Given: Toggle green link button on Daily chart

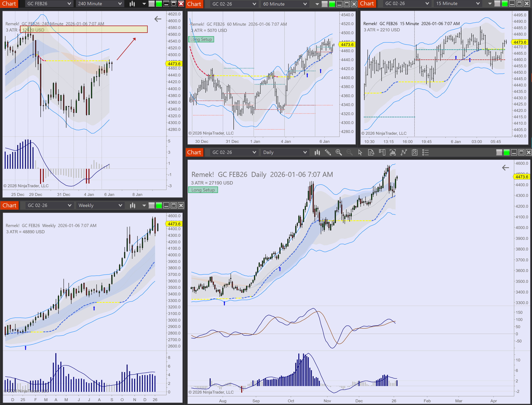Looking at the screenshot, I should coord(506,152).
